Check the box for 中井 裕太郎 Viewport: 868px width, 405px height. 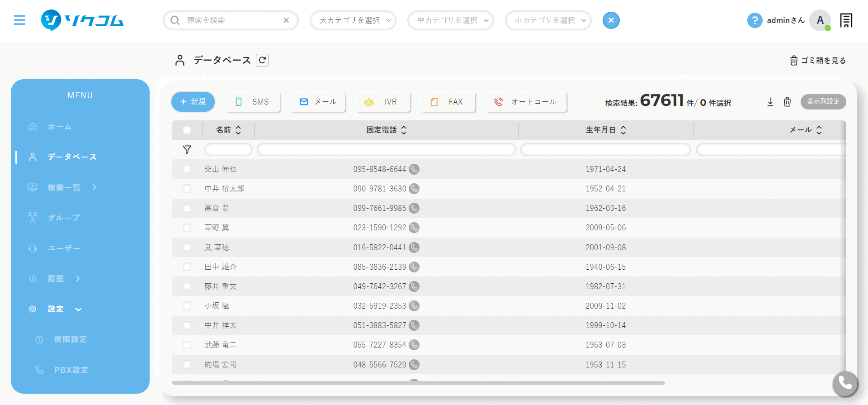click(x=187, y=189)
